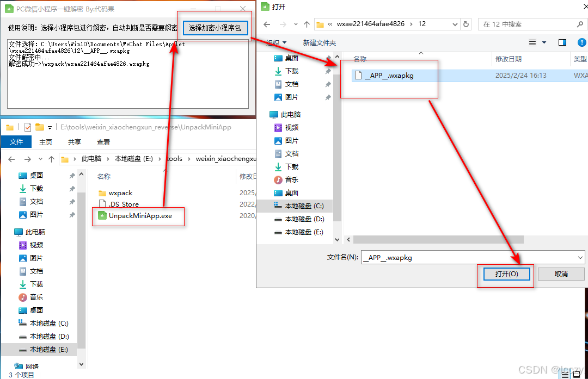Select pinned 桌面 in Explorer sidebar

pyautogui.click(x=36, y=176)
